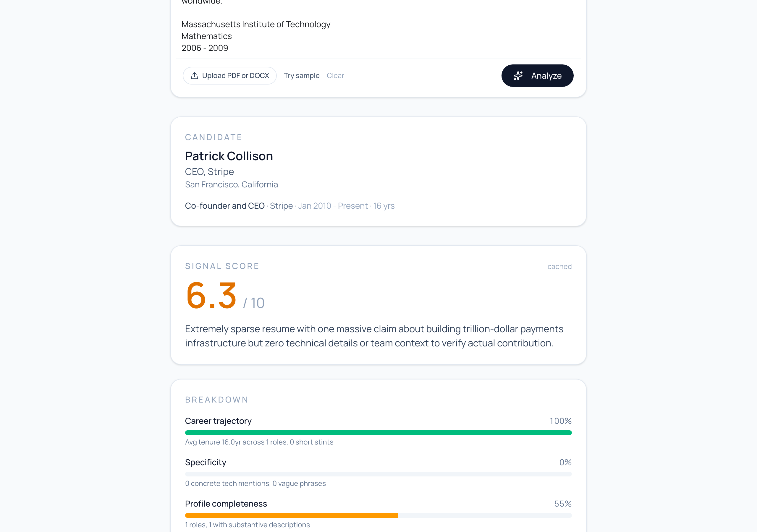Click the 'Profile completeness' label
757x532 pixels.
coord(226,504)
